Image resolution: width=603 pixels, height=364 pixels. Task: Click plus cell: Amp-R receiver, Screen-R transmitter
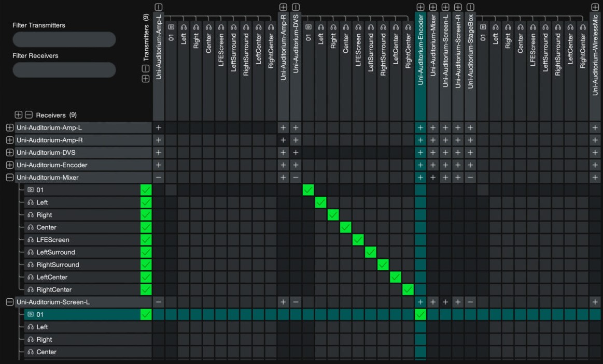[x=458, y=140]
